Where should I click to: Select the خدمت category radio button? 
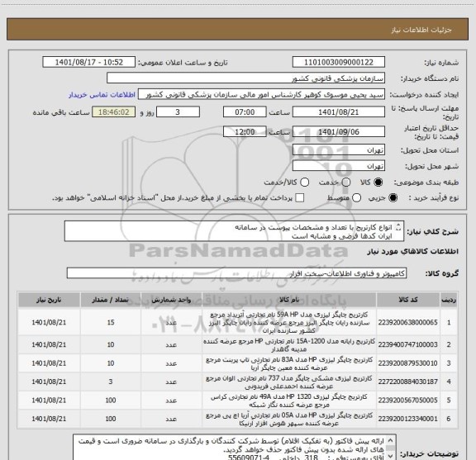point(346,183)
